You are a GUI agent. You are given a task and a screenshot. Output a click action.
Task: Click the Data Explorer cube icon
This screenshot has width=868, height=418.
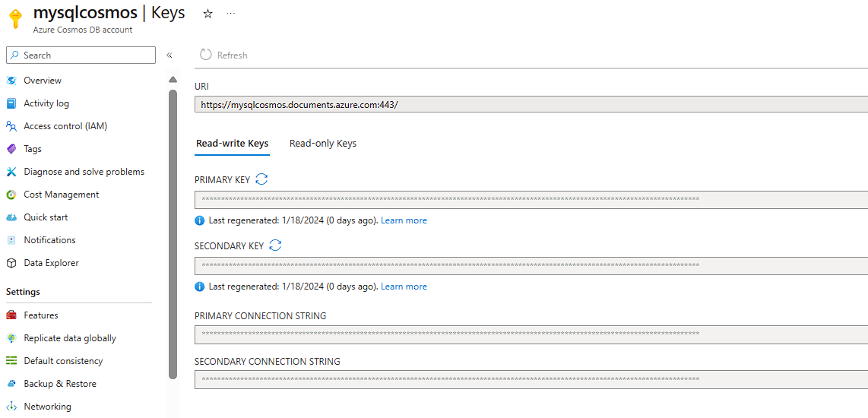pyautogui.click(x=11, y=263)
